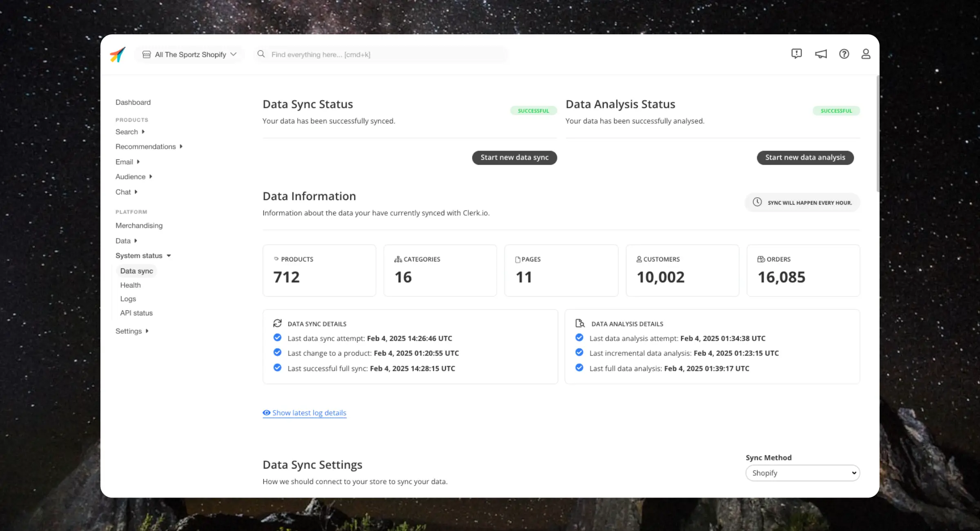Screen dimensions: 980x531
Task: Open the Sync Method Shopify dropdown
Action: (x=802, y=473)
